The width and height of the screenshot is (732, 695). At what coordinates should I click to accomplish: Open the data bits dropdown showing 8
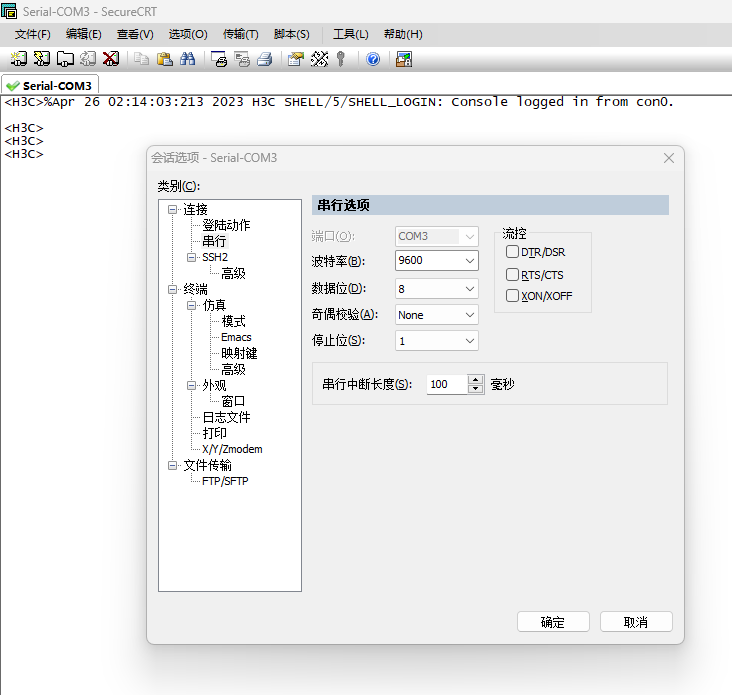point(470,289)
